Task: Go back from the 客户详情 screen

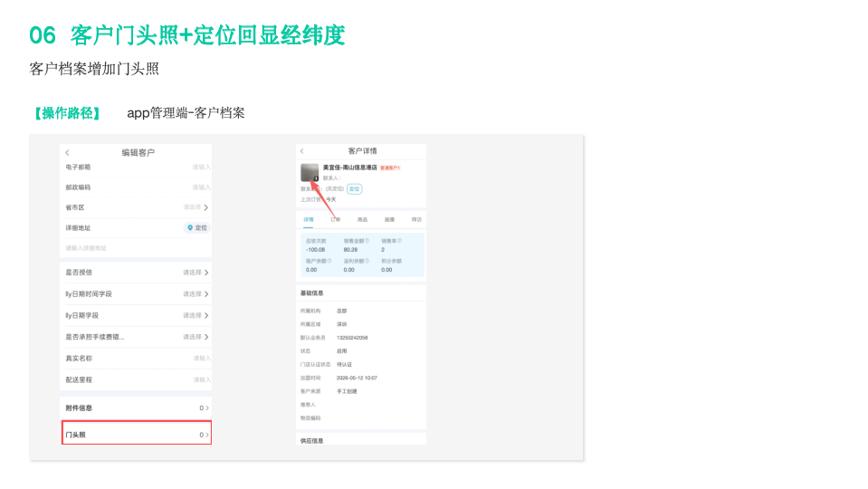Action: (x=301, y=151)
